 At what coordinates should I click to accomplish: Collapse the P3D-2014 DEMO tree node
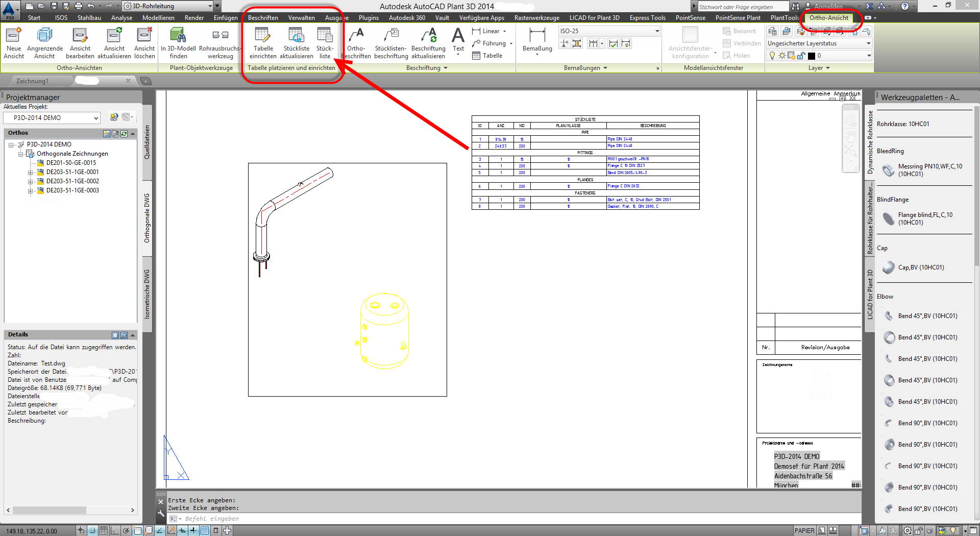tap(11, 145)
